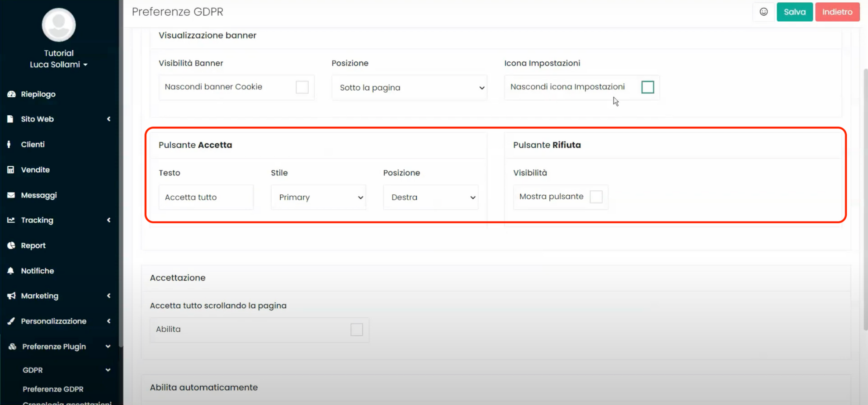This screenshot has height=405, width=868.
Task: Click the Pulsante Accetta heading
Action: [x=195, y=145]
